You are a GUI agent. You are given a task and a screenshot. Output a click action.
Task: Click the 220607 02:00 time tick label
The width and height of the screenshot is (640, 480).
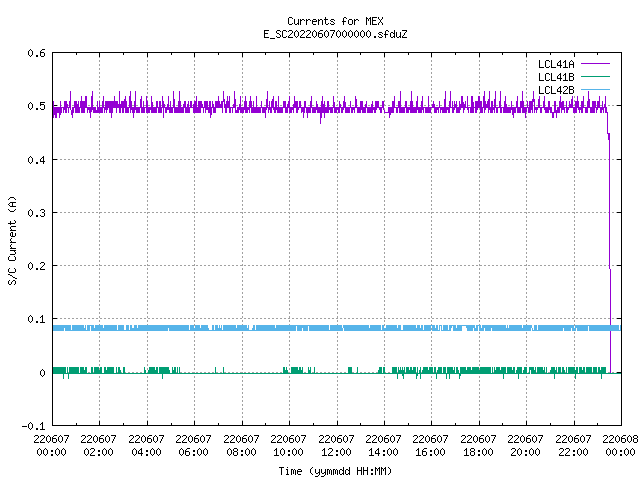[98, 445]
